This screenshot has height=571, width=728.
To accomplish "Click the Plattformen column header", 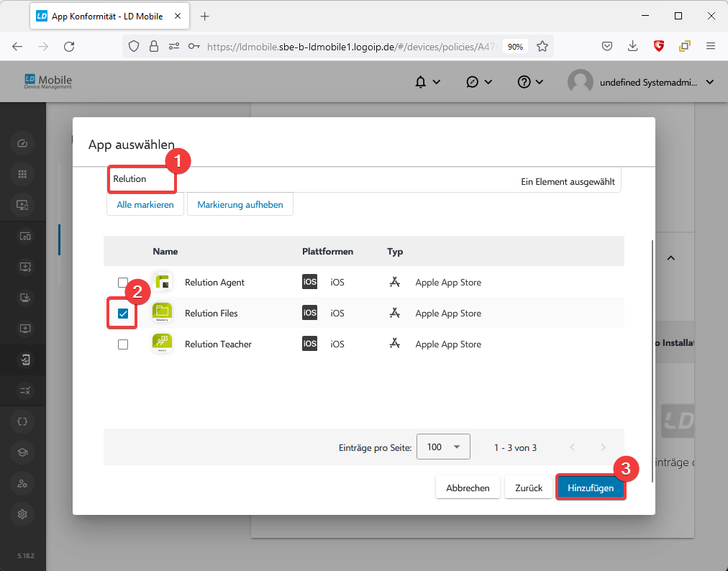I will pyautogui.click(x=327, y=251).
